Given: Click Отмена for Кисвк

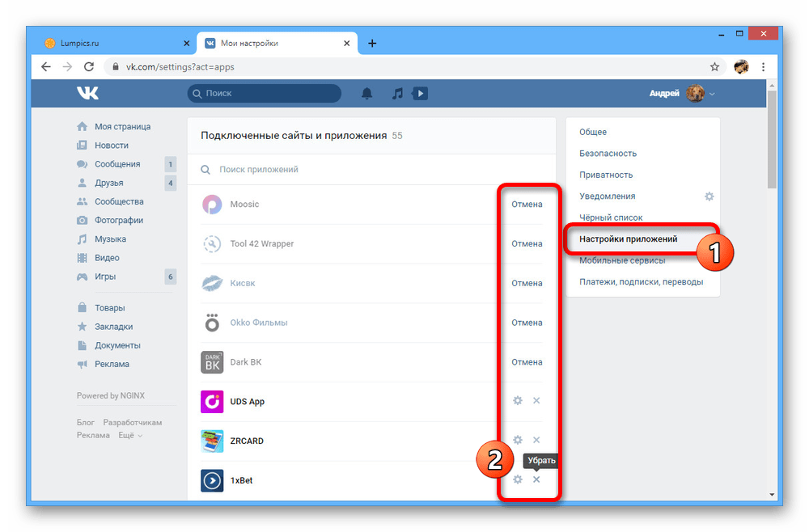Looking at the screenshot, I should pos(527,283).
